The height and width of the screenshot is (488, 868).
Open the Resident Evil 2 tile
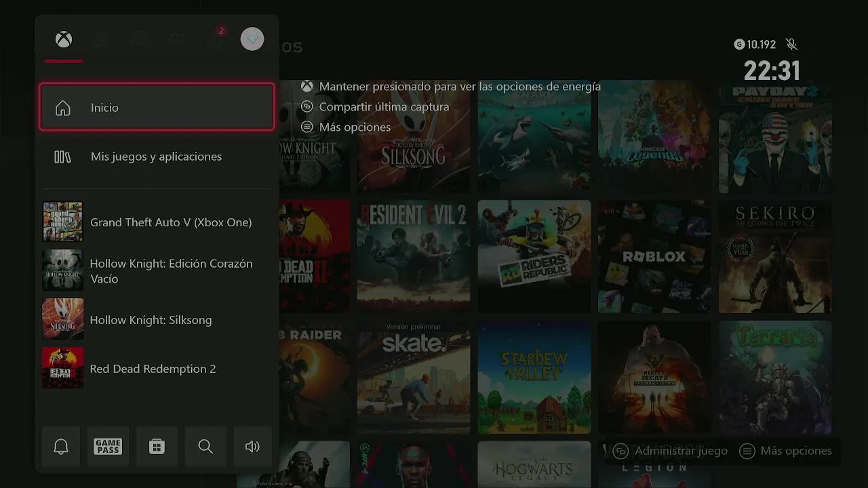414,256
